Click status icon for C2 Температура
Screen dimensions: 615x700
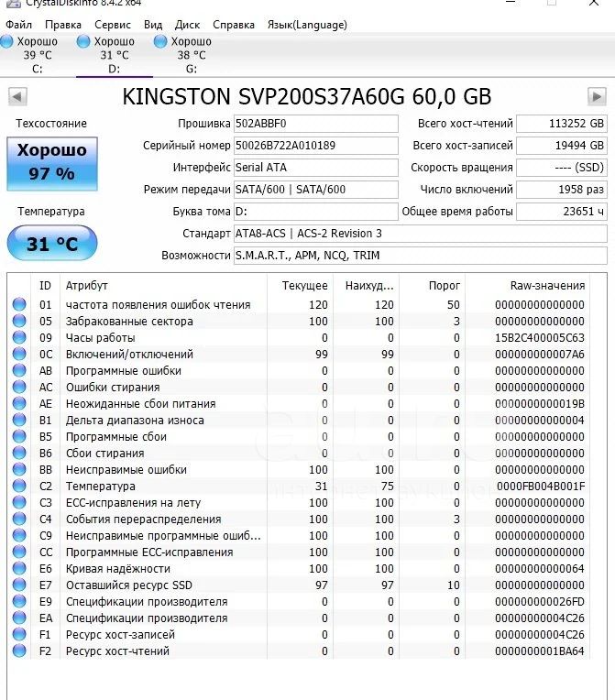pyautogui.click(x=19, y=486)
